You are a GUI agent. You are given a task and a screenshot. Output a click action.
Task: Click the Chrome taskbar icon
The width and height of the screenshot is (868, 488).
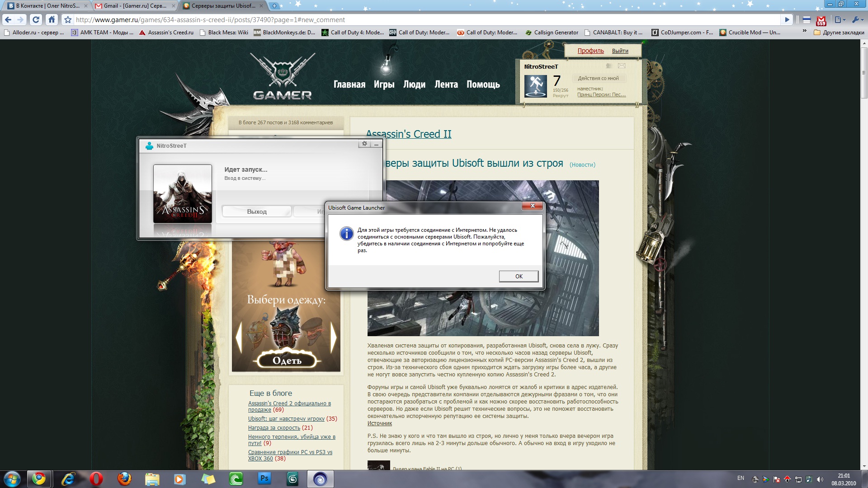[x=39, y=479]
